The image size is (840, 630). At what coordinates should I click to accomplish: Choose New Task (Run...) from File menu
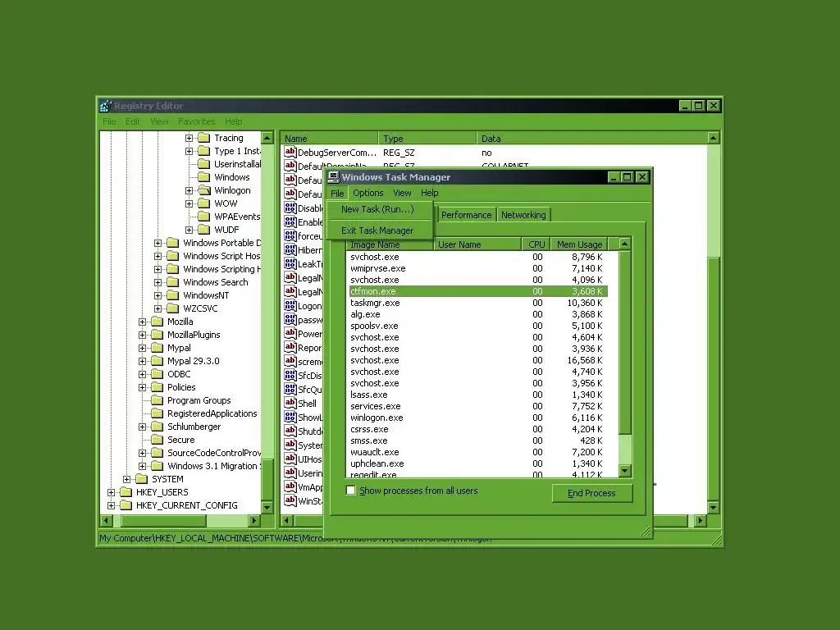(x=377, y=209)
